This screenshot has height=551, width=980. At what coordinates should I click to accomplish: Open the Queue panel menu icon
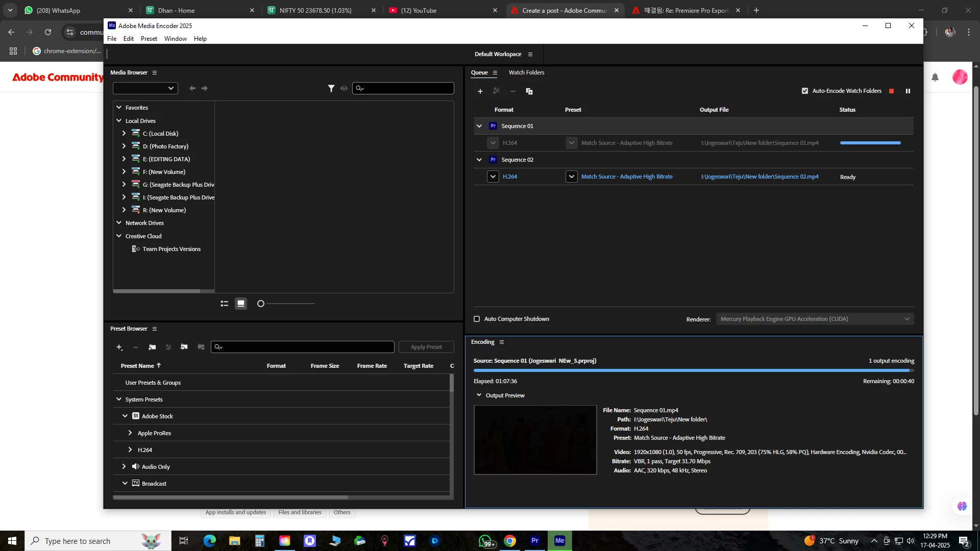click(x=495, y=73)
